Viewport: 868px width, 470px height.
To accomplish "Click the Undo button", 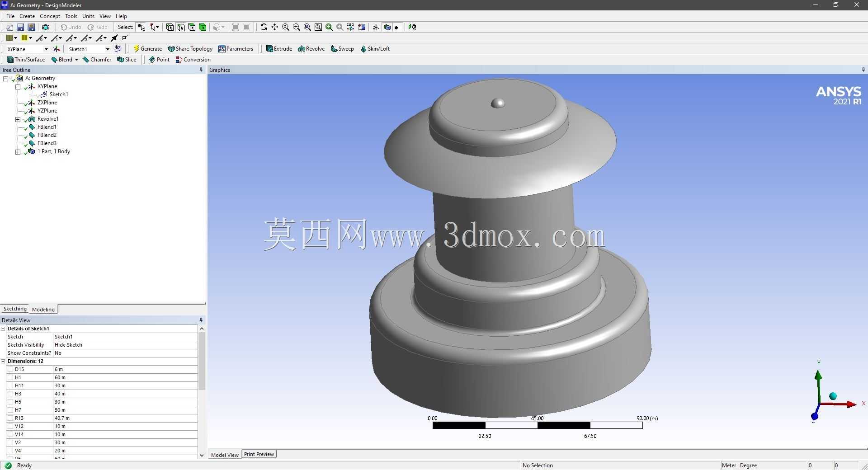I will click(x=71, y=27).
